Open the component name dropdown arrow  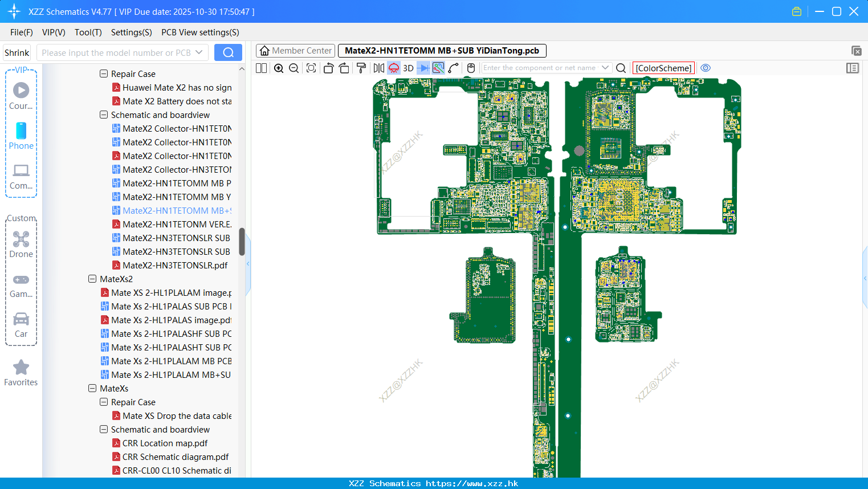pyautogui.click(x=606, y=68)
